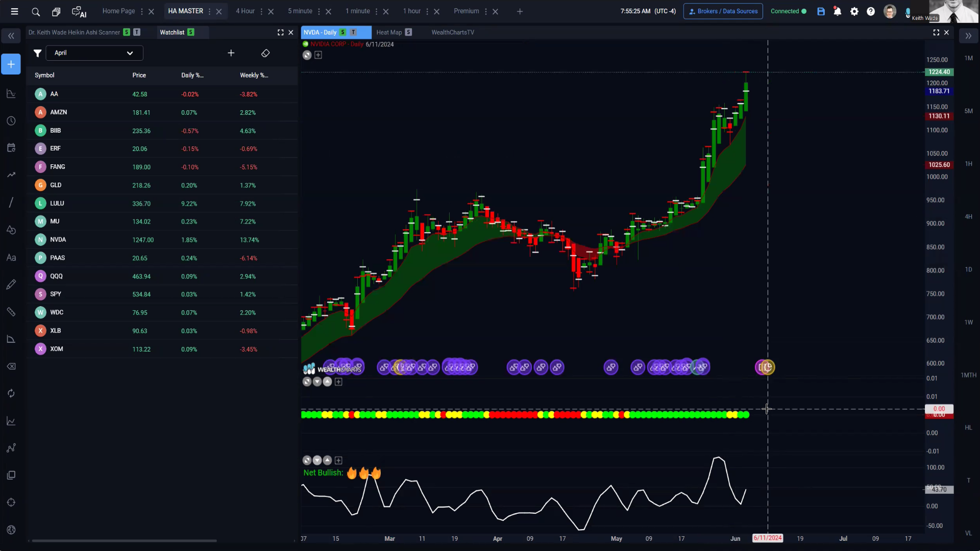980x551 pixels.
Task: Toggle the T badge on NVDA - Daily tab
Action: (x=353, y=32)
